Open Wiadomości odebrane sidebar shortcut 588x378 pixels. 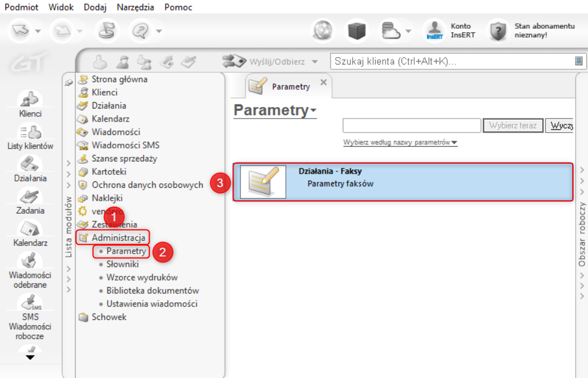tap(30, 271)
